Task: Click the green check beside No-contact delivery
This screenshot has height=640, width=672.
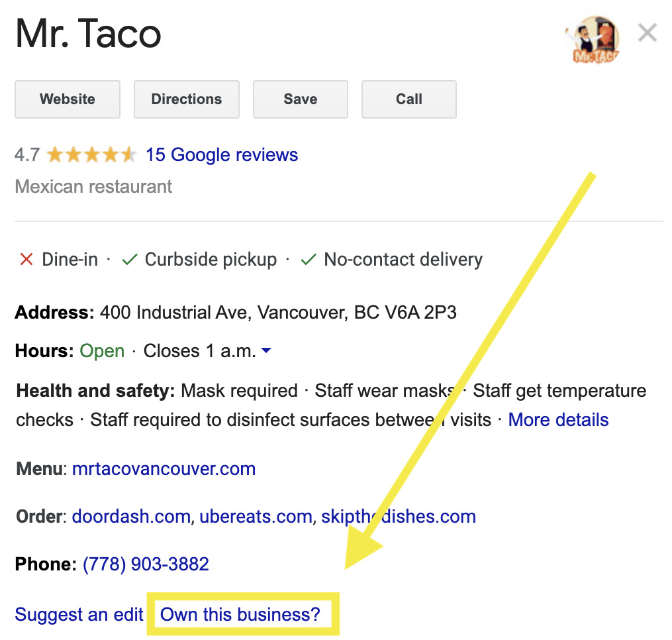Action: click(x=309, y=259)
